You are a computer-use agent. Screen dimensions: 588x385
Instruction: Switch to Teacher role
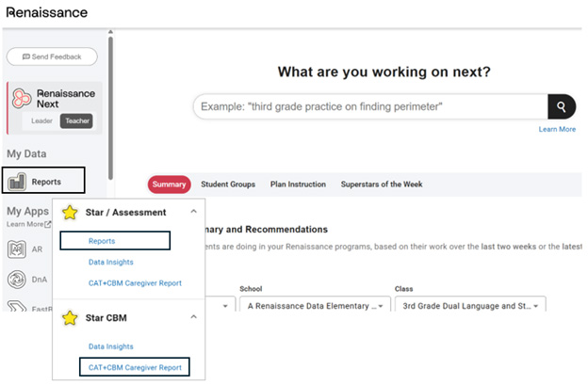coord(77,121)
